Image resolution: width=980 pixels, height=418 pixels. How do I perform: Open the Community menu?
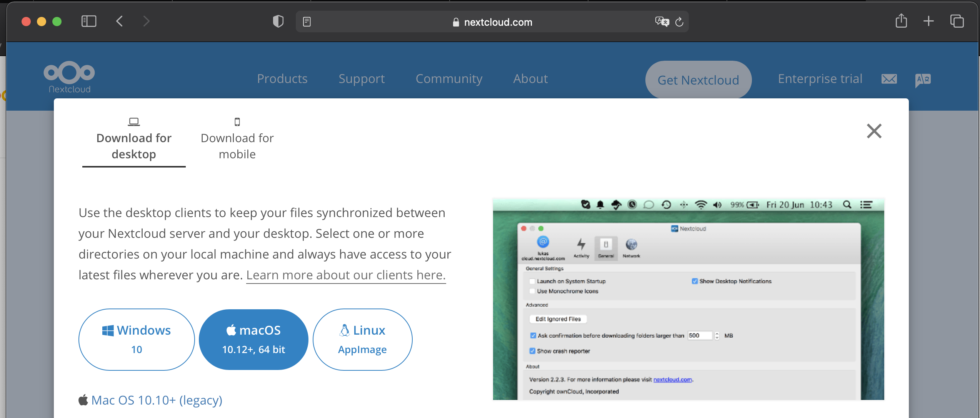(449, 79)
